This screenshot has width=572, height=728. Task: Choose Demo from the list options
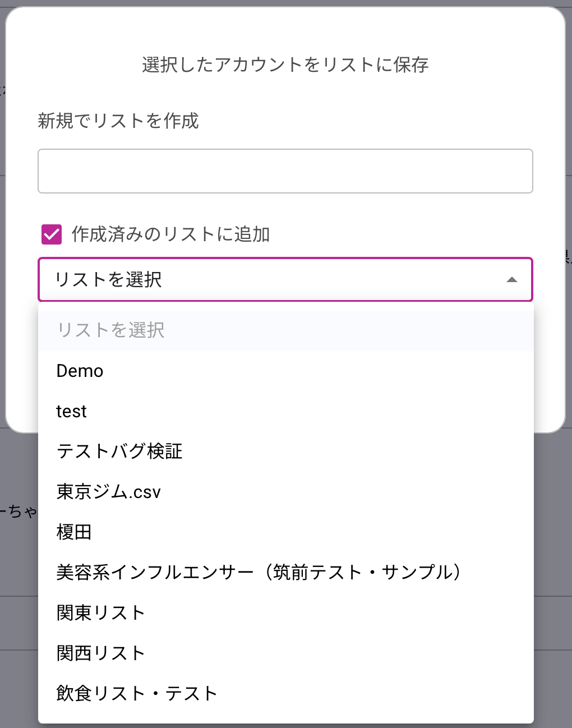(80, 371)
